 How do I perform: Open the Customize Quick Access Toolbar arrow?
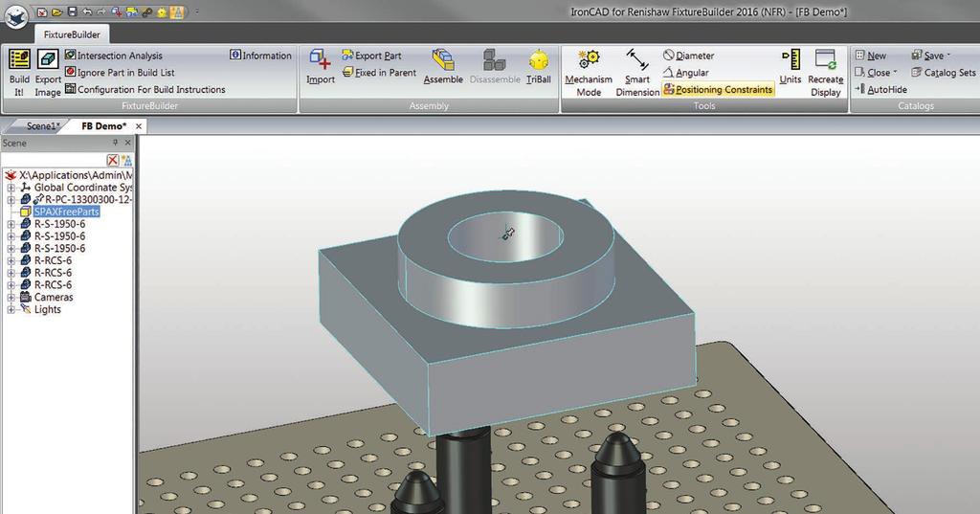coord(197,11)
